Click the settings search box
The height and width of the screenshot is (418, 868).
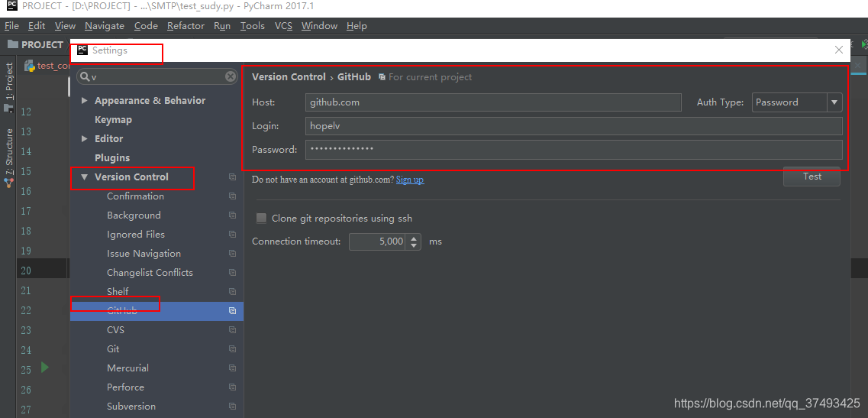click(157, 76)
